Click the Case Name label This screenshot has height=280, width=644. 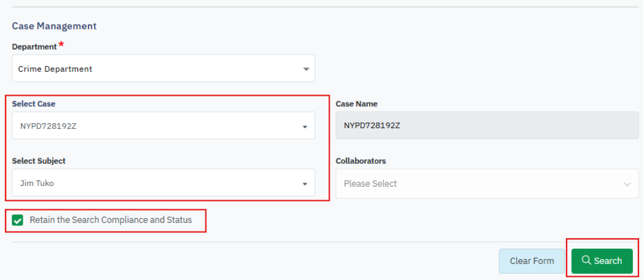(x=357, y=104)
